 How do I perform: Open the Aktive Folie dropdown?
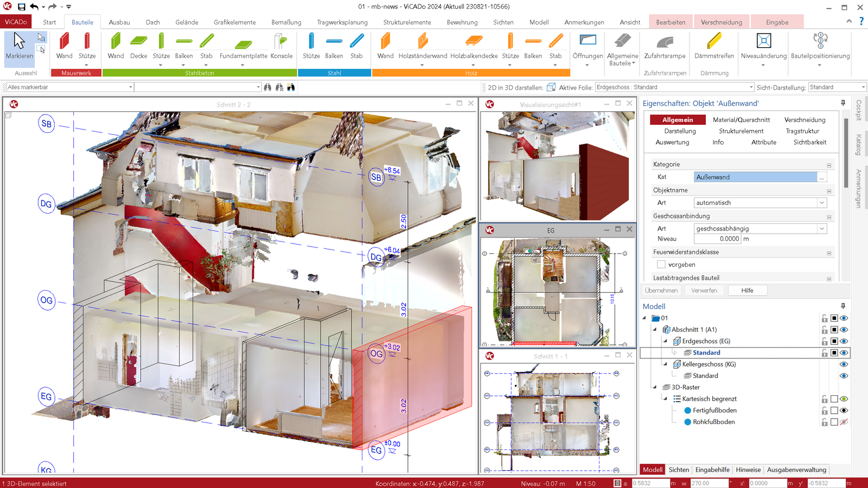pyautogui.click(x=751, y=87)
